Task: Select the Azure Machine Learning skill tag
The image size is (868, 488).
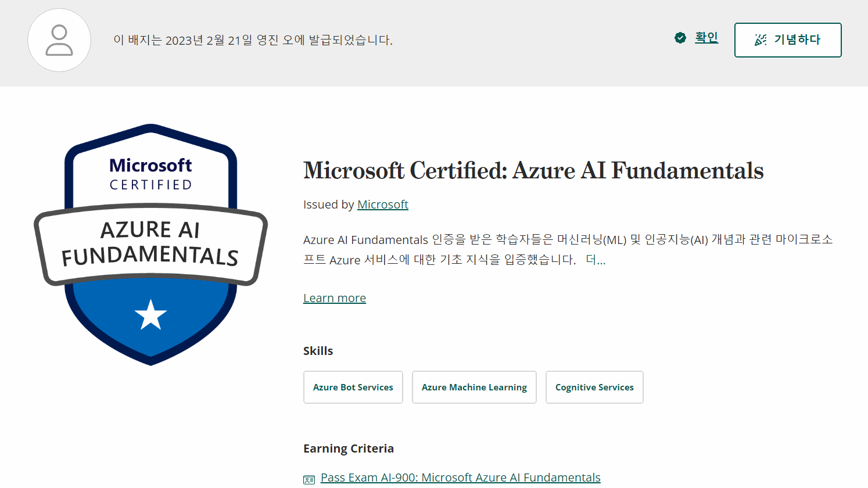Action: tap(474, 387)
